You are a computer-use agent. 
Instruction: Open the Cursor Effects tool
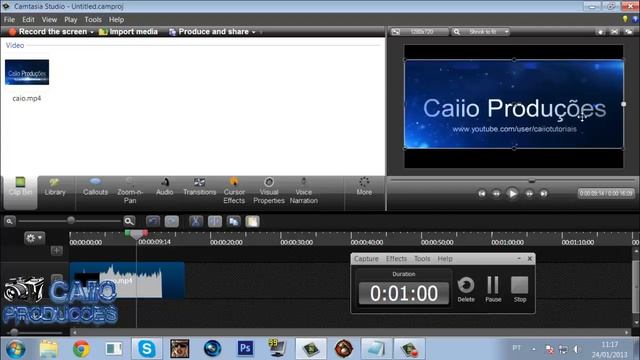[234, 191]
